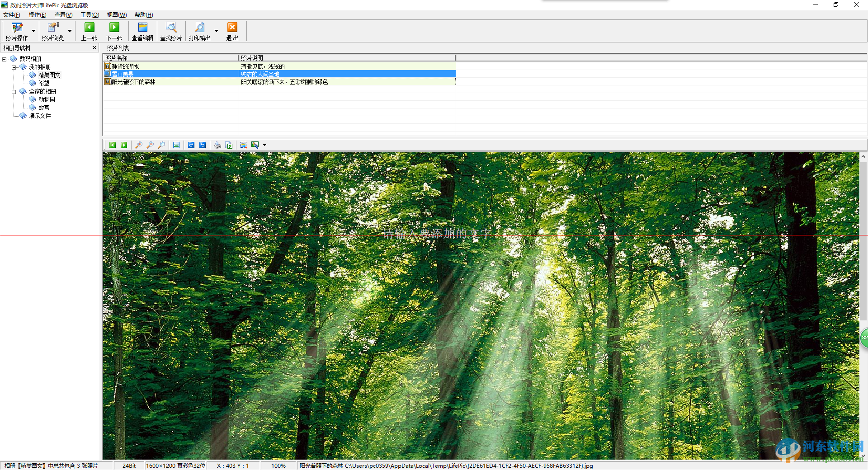Open the 照片操作 dropdown arrow
Screen dimensions: 868x470
(33, 31)
